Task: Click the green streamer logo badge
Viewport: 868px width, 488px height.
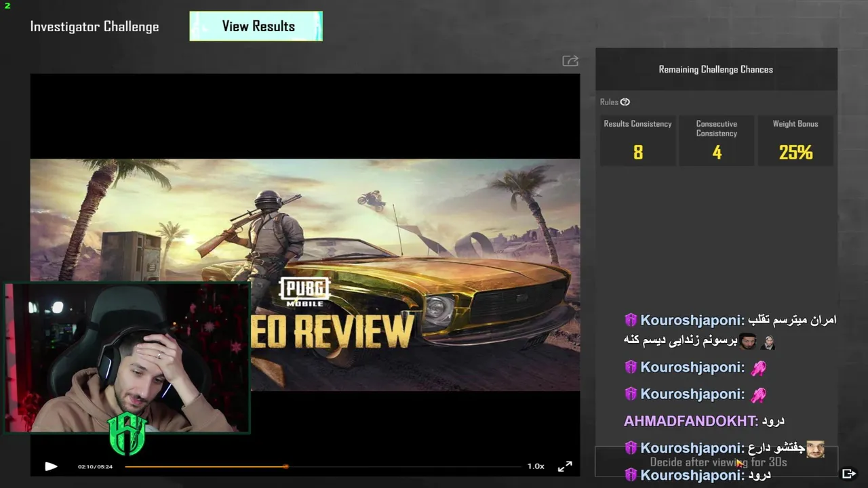Action: coord(127,434)
